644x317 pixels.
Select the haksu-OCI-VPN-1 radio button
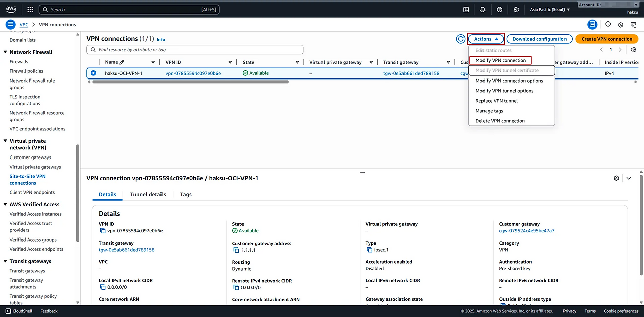point(93,73)
